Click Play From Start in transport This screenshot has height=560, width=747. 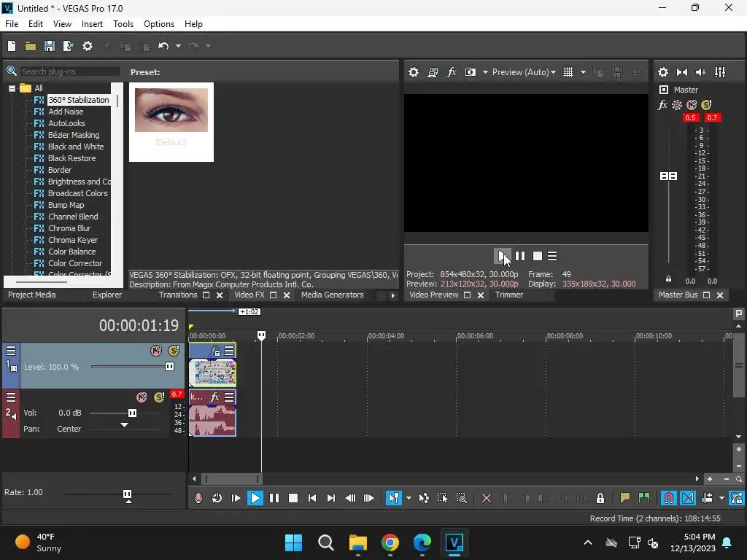[236, 498]
